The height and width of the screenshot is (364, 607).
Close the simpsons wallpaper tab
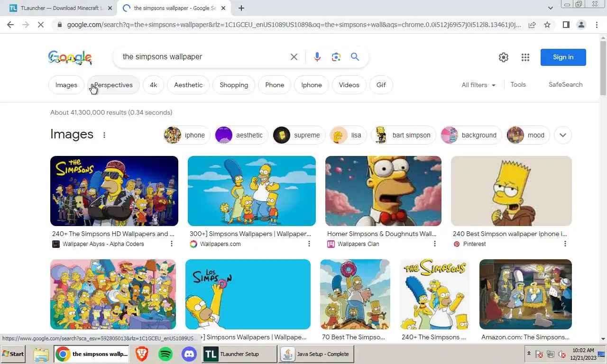point(223,8)
